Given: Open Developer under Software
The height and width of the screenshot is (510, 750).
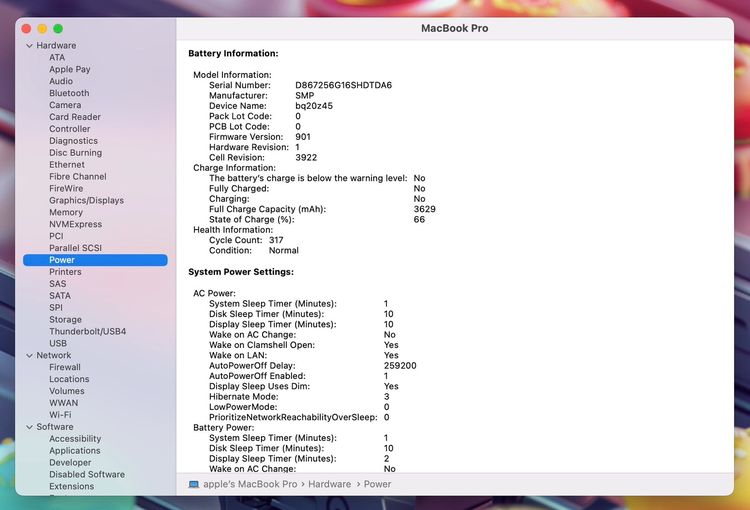Looking at the screenshot, I should 70,463.
